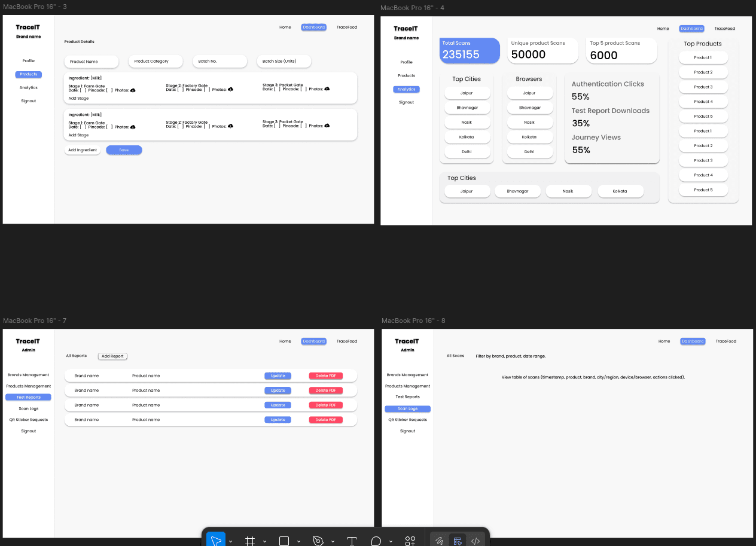This screenshot has width=756, height=546.
Task: Expand the Frame tool dropdown arrow
Action: click(x=264, y=542)
